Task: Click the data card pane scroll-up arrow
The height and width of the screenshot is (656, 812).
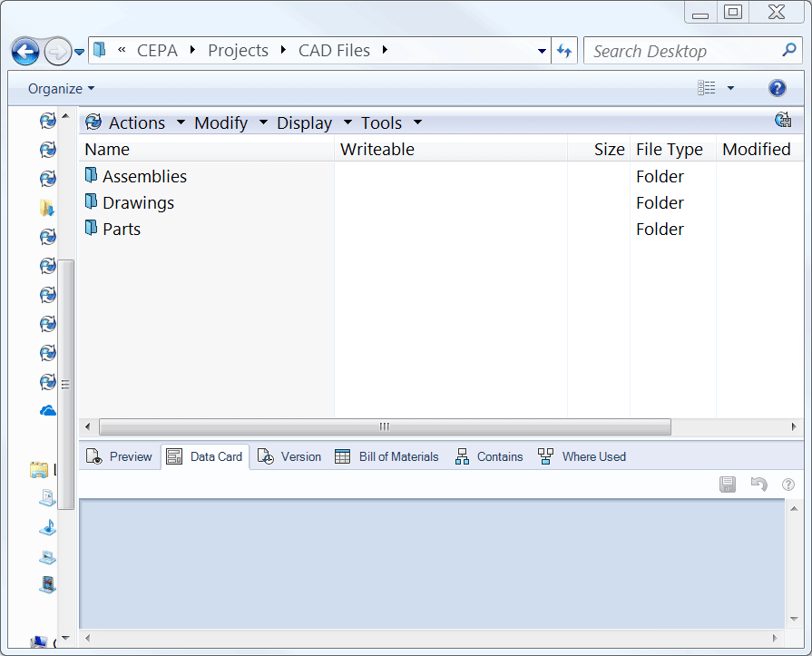Action: [794, 508]
